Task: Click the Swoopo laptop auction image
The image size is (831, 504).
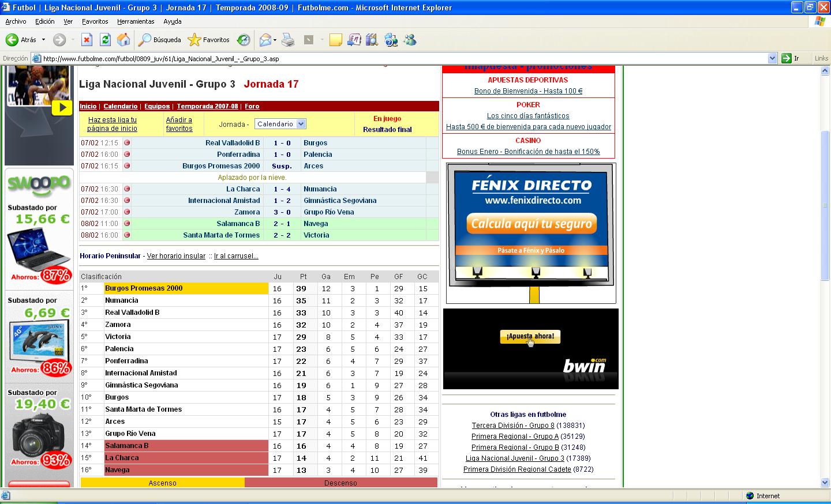Action: point(38,250)
